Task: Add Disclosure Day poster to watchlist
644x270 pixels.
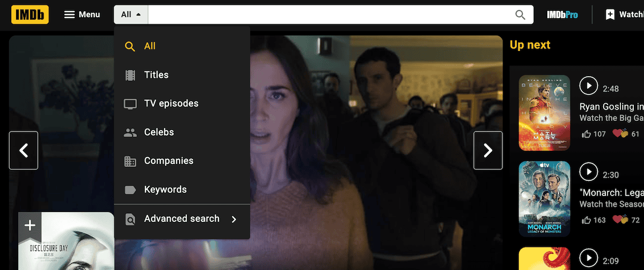Action: point(30,225)
